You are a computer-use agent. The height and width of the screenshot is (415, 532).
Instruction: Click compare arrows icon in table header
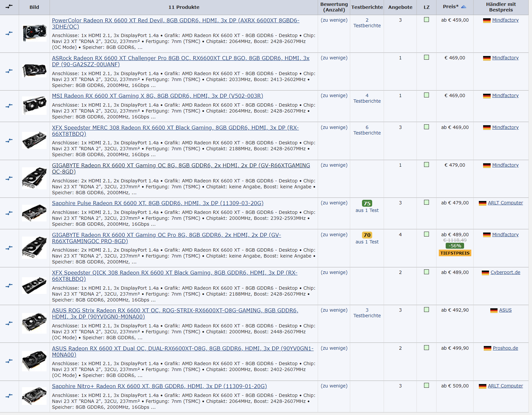[x=9, y=7]
